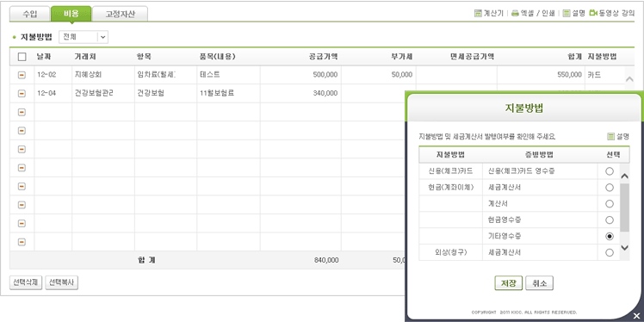Select 세금계산서 radio under 현금(계좌이체)
The width and height of the screenshot is (644, 322).
[x=610, y=188]
